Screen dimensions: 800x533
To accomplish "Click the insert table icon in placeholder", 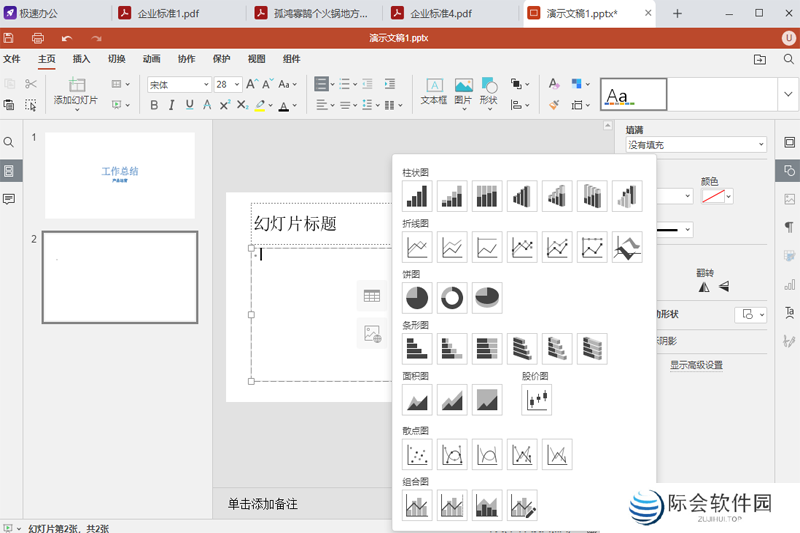I will [372, 296].
